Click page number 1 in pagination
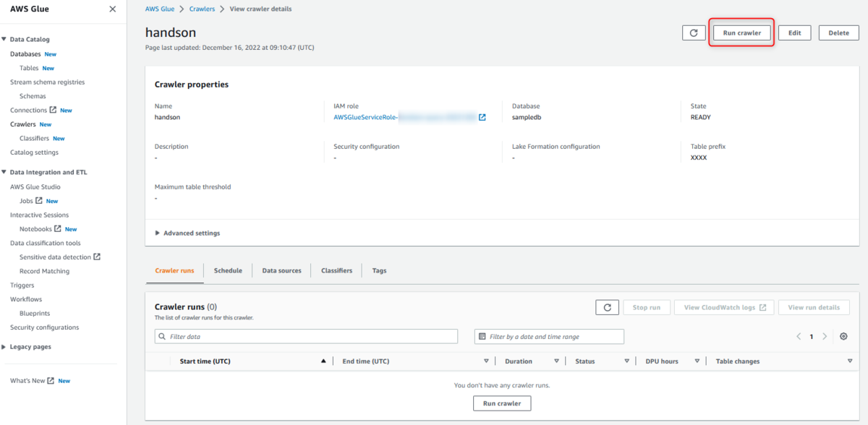 [x=812, y=337]
